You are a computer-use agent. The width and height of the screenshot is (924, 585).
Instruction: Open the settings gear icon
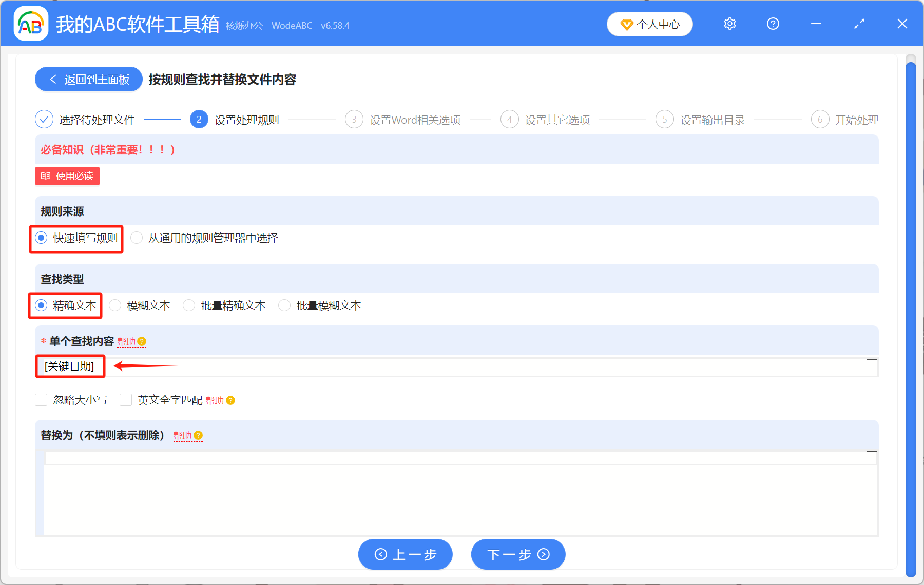[729, 24]
